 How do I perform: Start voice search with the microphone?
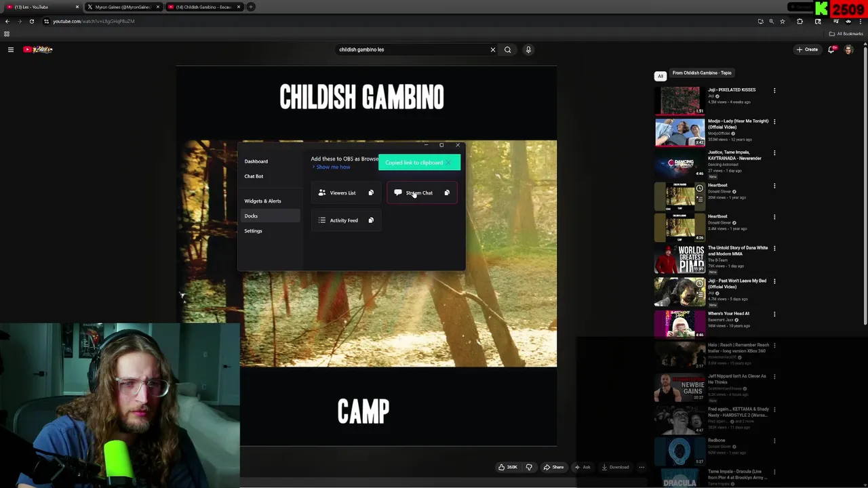click(528, 49)
